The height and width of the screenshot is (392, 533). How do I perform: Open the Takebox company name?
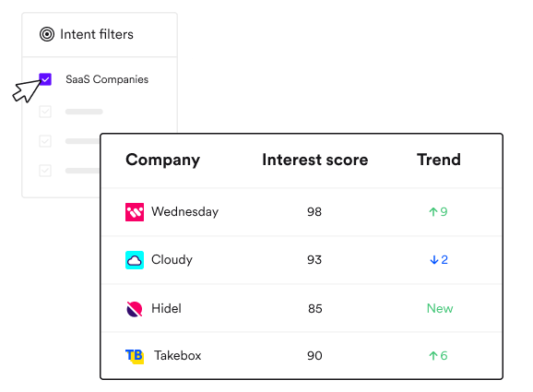tap(177, 356)
